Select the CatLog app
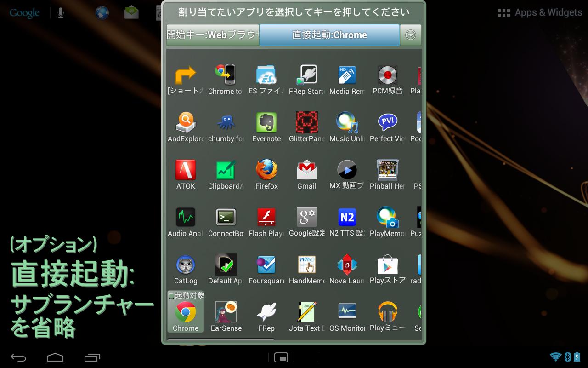Screen dimensions: 588x368 [186, 264]
